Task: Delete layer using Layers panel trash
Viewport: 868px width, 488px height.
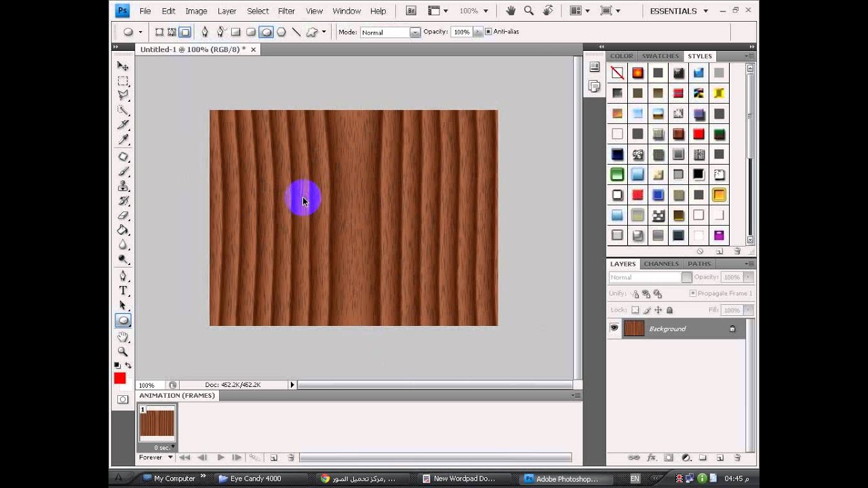Action: [737, 458]
